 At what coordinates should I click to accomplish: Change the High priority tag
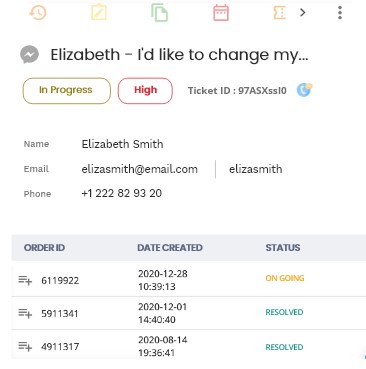[145, 91]
